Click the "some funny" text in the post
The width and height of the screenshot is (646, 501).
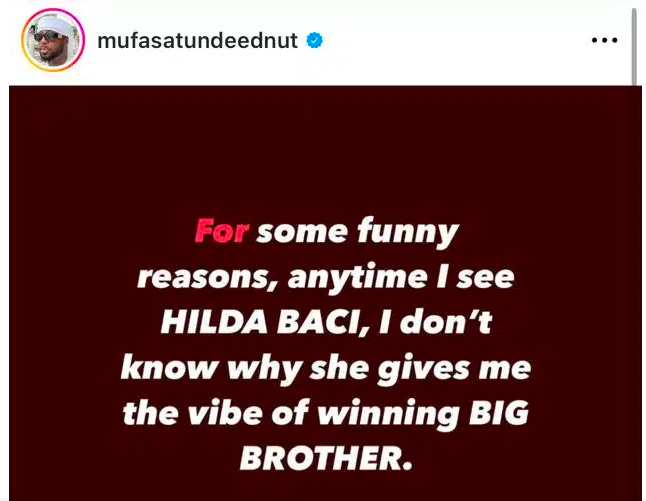(x=357, y=232)
